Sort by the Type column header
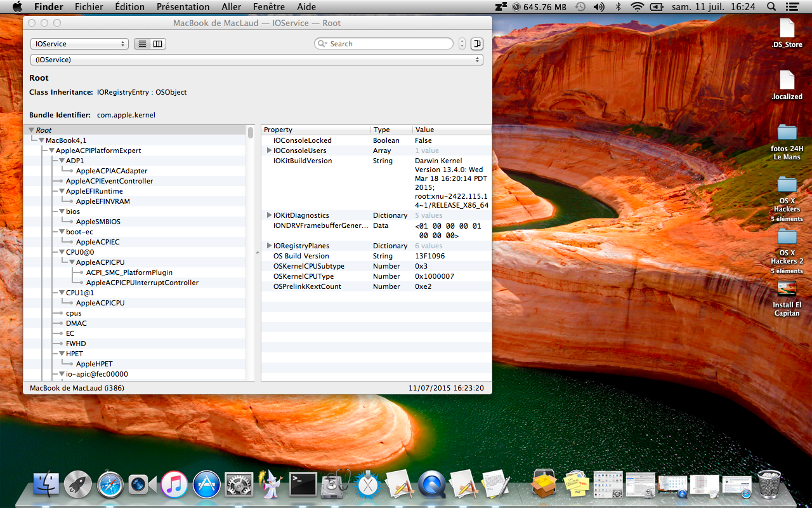Viewport: 812px width, 508px height. click(x=391, y=130)
